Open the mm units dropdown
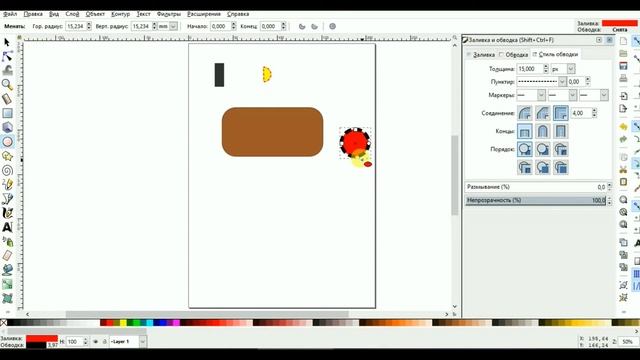 point(173,26)
